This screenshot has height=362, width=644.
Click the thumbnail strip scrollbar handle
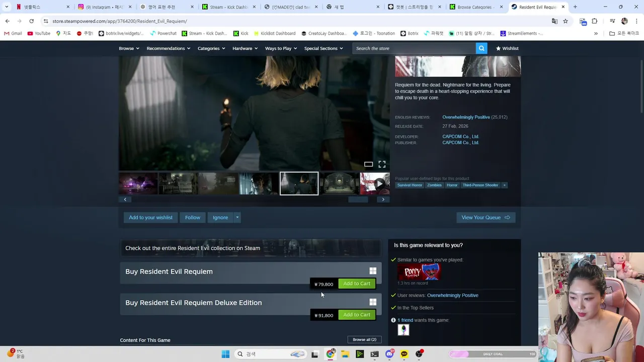pyautogui.click(x=358, y=200)
